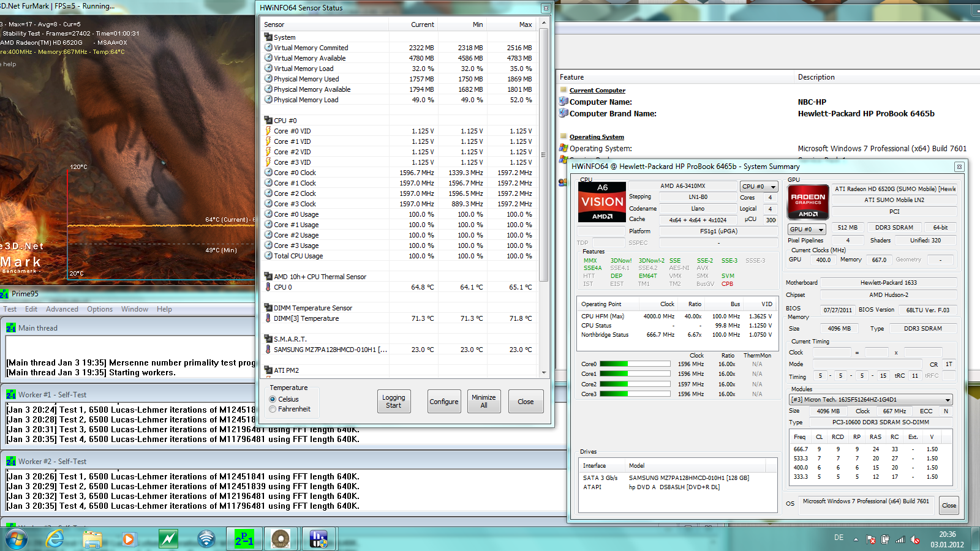
Task: Click the Feature column header
Action: 675,77
